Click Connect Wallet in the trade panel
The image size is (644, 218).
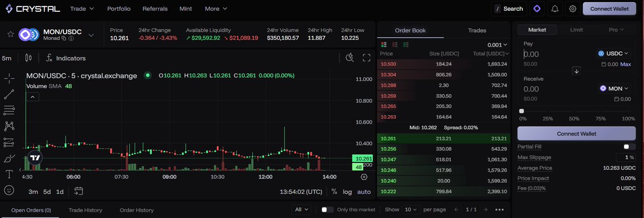click(576, 133)
